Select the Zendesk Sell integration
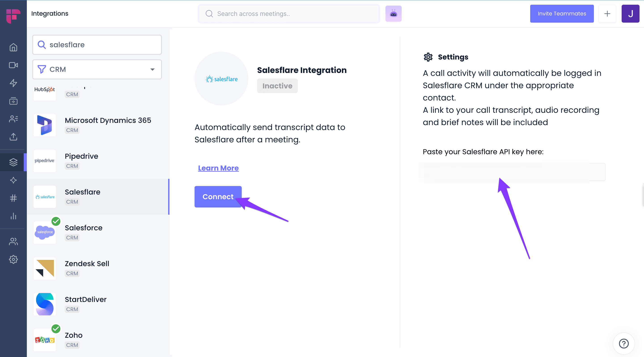The width and height of the screenshot is (644, 357). (98, 268)
